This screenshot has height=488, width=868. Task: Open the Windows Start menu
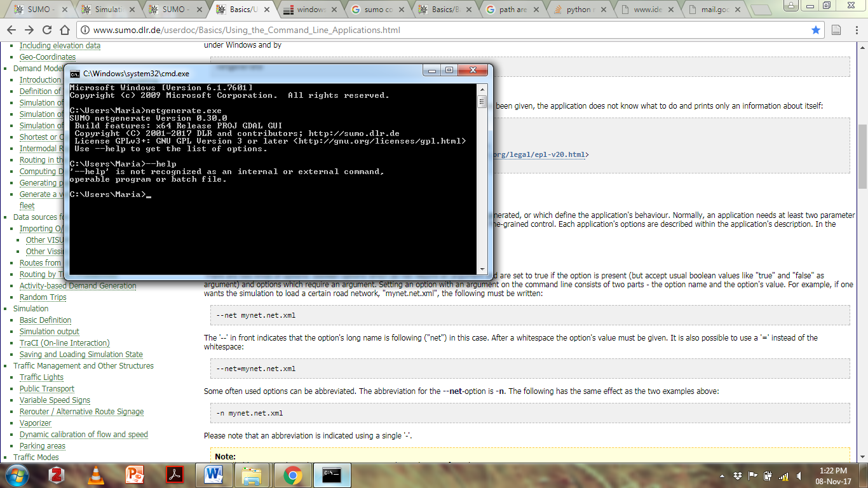[x=16, y=475]
